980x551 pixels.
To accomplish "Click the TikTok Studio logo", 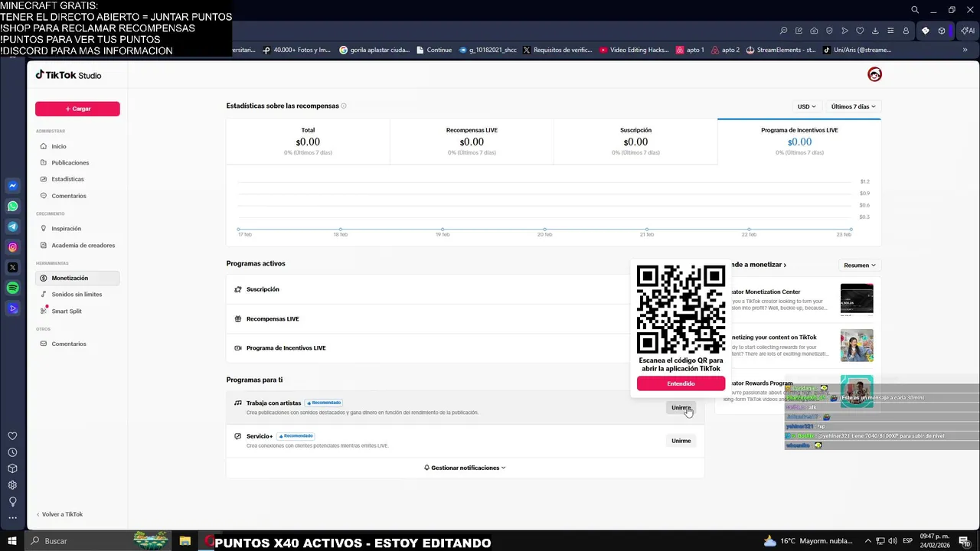I will click(x=68, y=75).
